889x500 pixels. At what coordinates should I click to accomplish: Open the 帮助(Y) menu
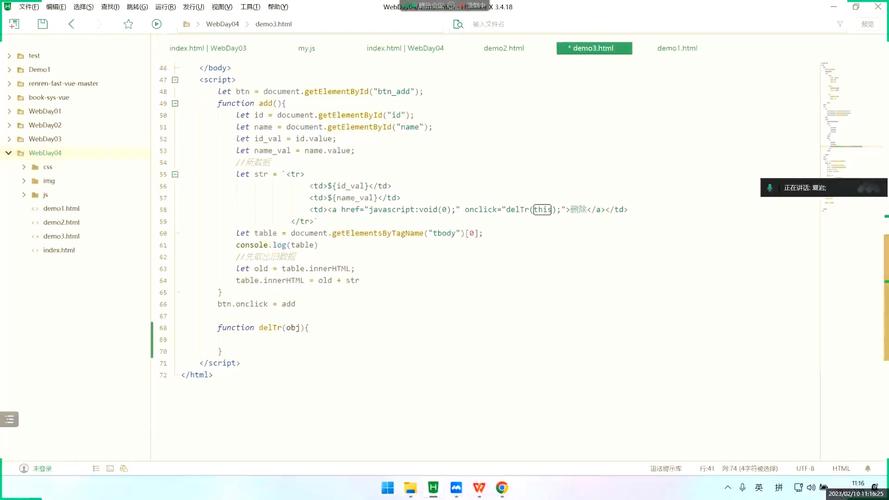click(x=277, y=7)
